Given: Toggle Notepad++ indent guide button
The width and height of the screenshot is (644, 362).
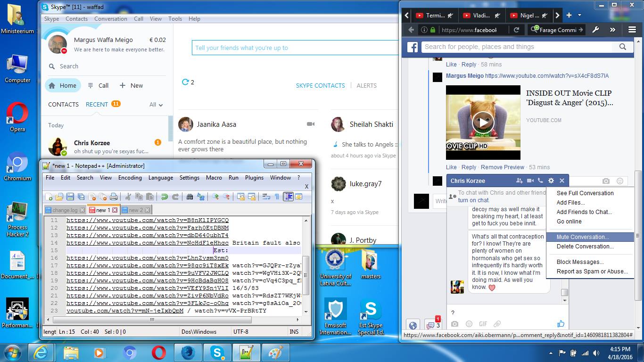Looking at the screenshot, I should [x=288, y=197].
